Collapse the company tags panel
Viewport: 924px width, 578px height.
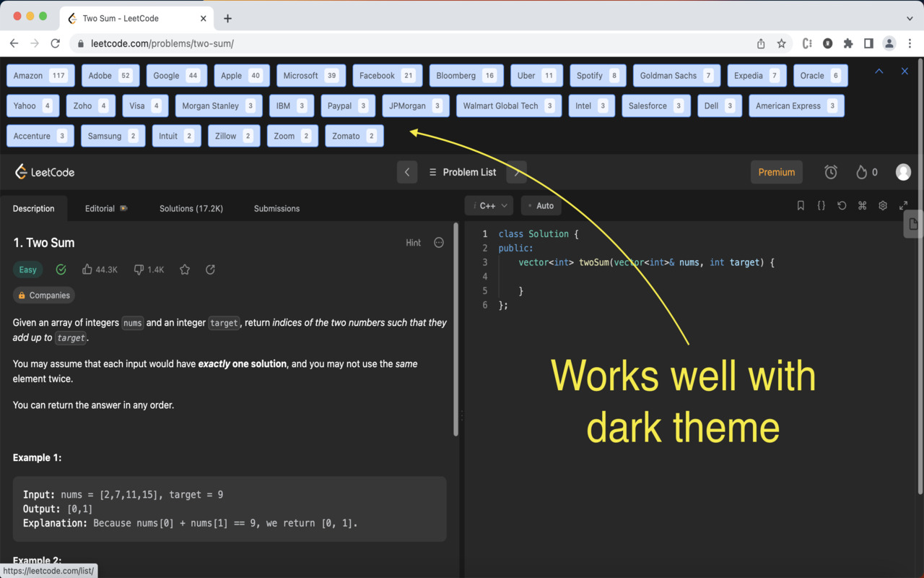click(879, 71)
